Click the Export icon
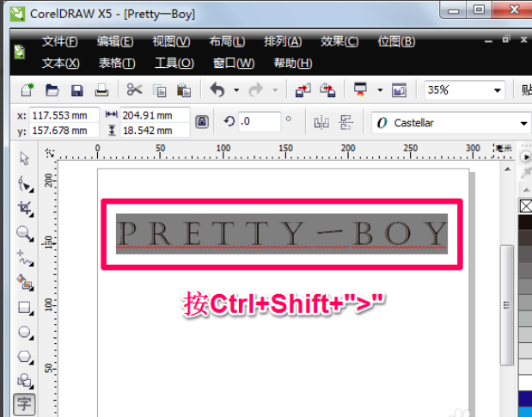The width and height of the screenshot is (532, 417). pos(327,90)
